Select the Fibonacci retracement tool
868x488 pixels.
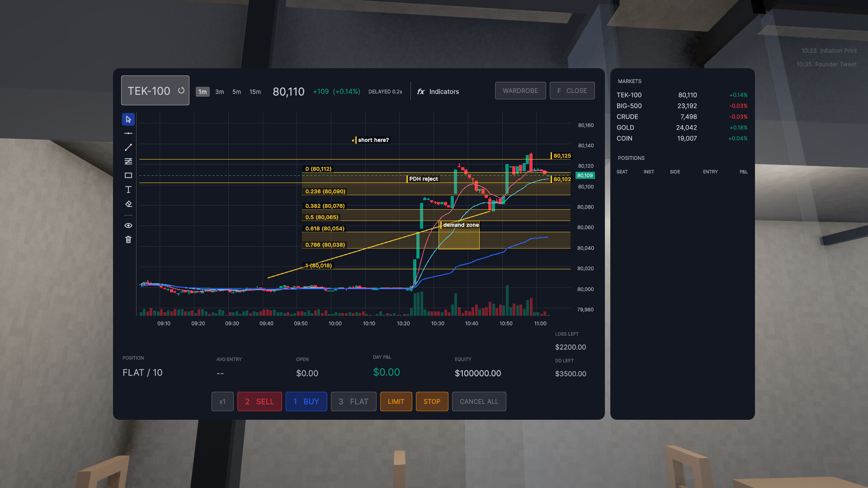click(128, 161)
